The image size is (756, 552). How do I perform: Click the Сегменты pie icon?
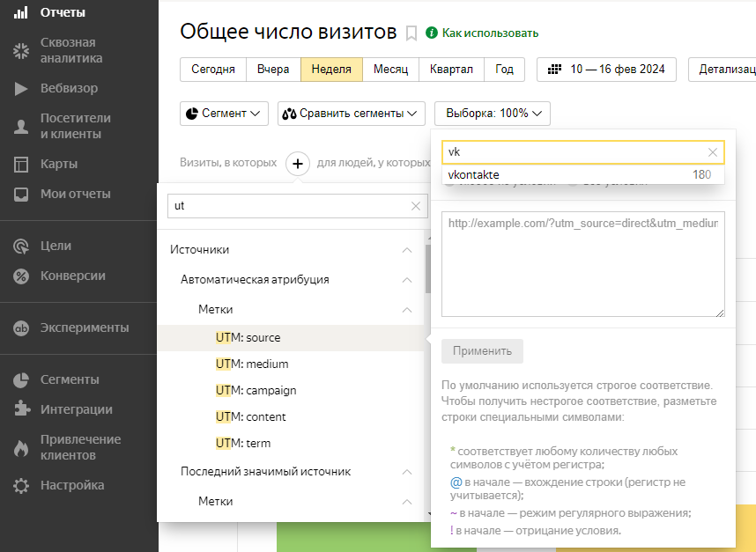click(x=21, y=380)
